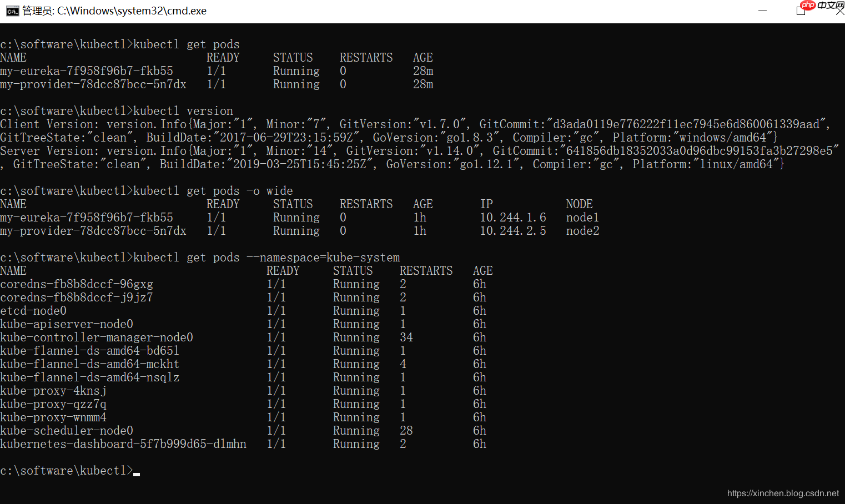Click the coredns-fb8b8dccf-96gxg pod entry
The height and width of the screenshot is (504, 845).
pos(77,284)
